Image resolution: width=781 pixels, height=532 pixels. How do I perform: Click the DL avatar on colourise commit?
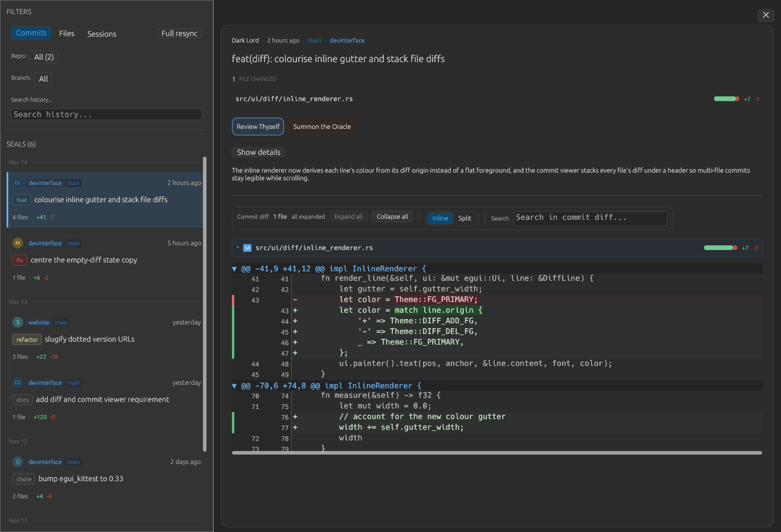pyautogui.click(x=18, y=183)
